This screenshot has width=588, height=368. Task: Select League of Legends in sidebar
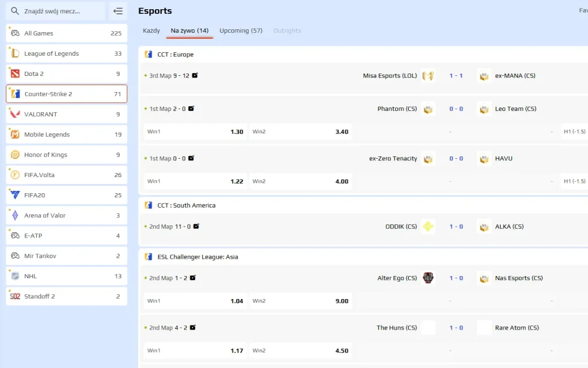coord(67,53)
